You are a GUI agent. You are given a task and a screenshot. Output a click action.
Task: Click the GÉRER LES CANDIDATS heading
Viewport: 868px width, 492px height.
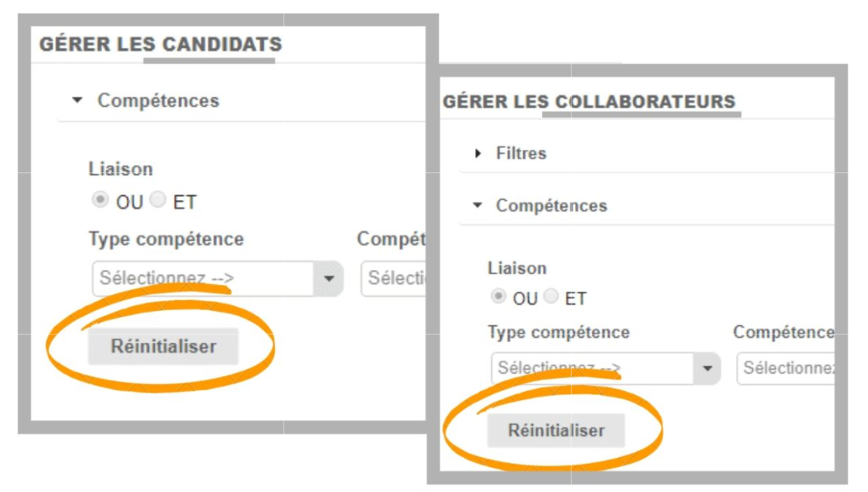pos(160,44)
